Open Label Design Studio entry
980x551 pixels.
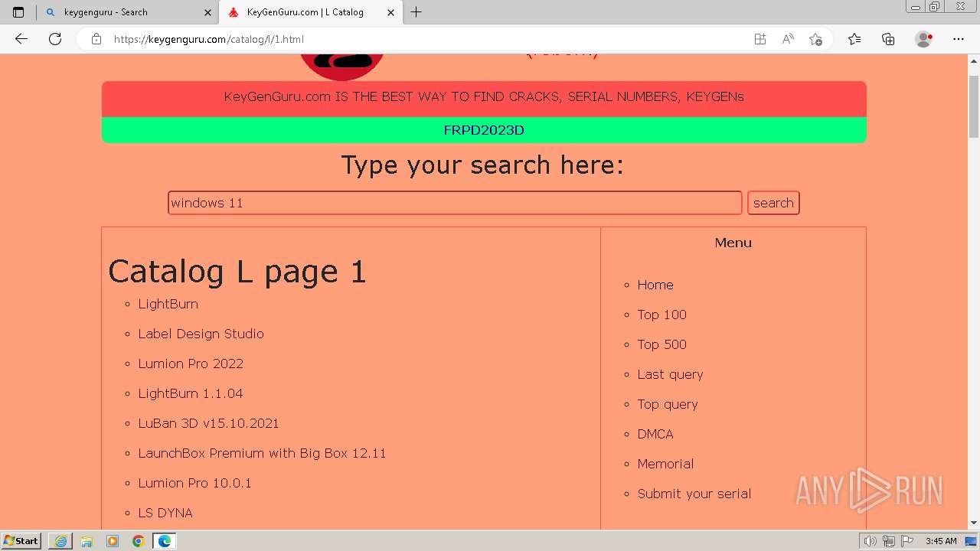coord(201,334)
